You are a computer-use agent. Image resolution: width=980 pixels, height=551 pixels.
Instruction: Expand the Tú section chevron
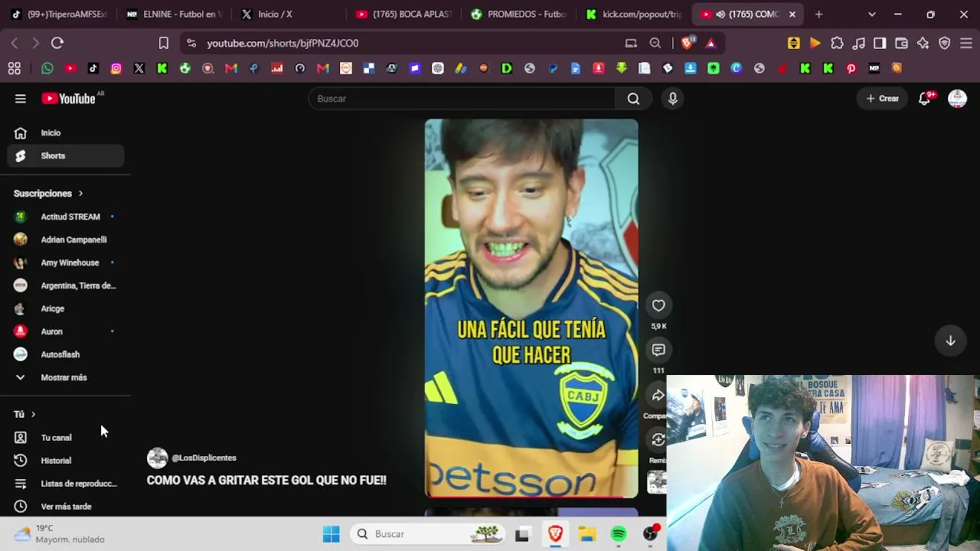coord(33,414)
